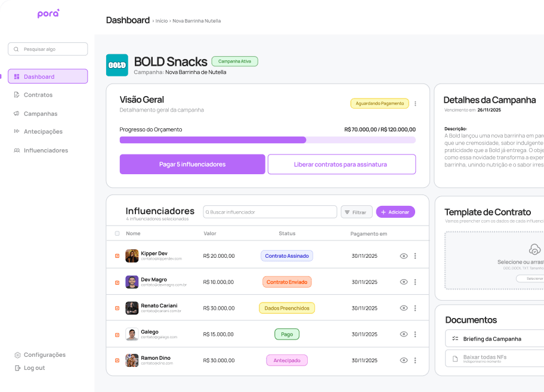Click Renato Cariani's avatar
The image size is (544, 392).
[x=132, y=308]
